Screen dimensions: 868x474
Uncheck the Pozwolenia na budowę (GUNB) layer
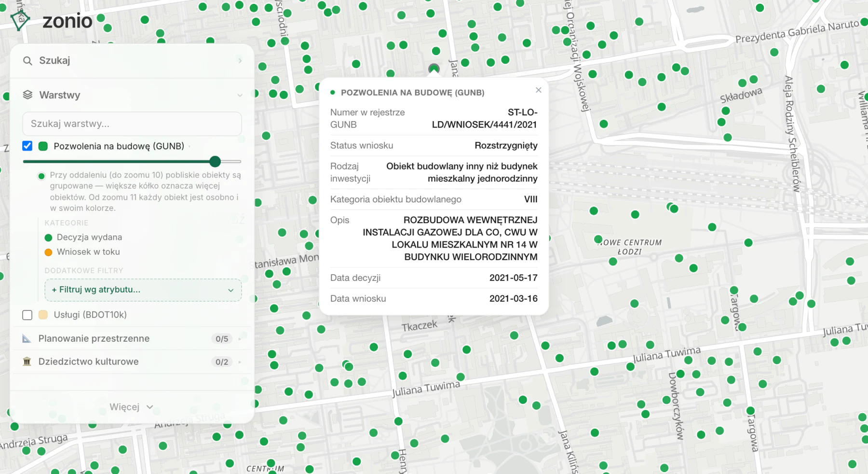click(27, 146)
